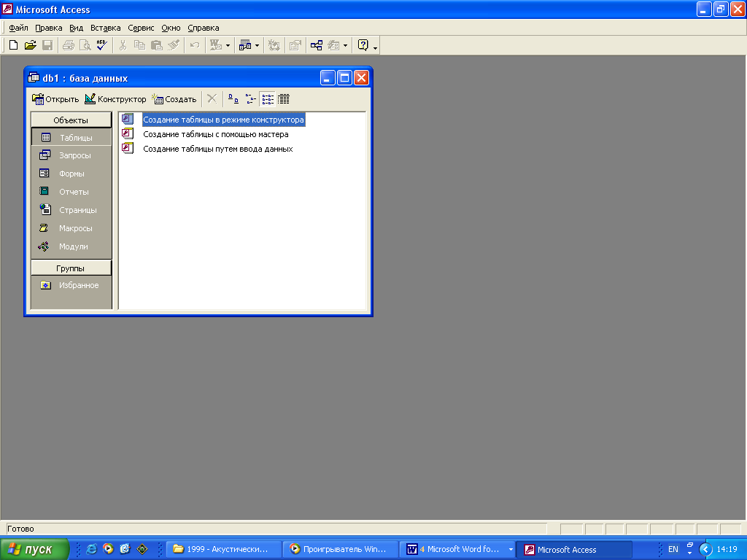Click the Создать button
The width and height of the screenshot is (747, 560).
click(x=174, y=99)
